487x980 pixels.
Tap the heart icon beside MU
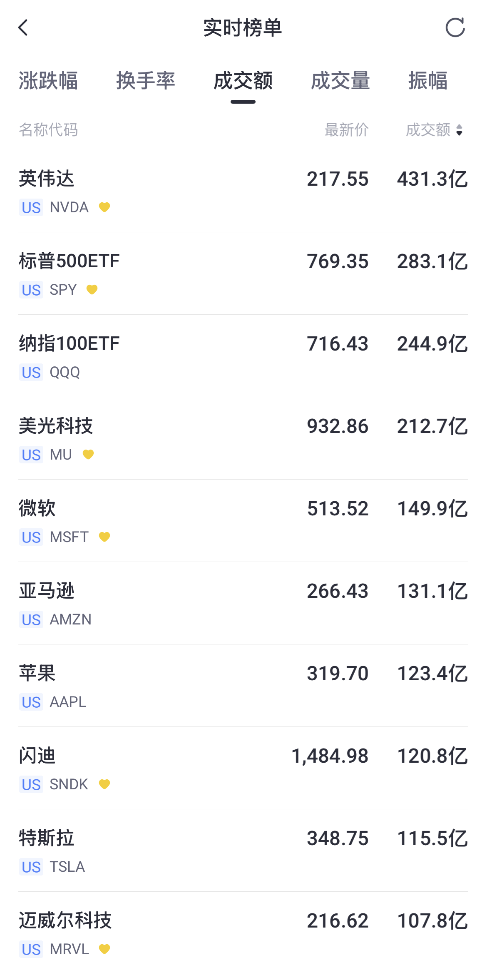coord(88,454)
